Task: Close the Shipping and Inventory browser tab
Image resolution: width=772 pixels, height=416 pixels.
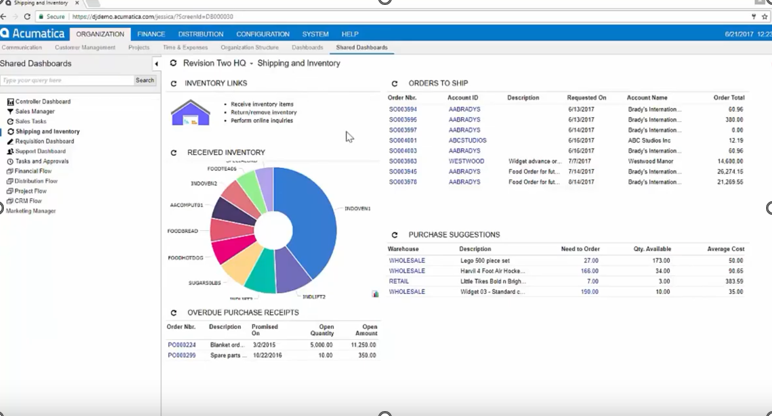Action: (77, 3)
